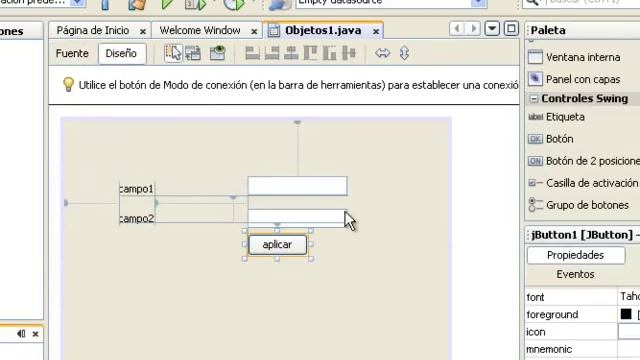Click the lightbulb hint icon

(x=68, y=85)
